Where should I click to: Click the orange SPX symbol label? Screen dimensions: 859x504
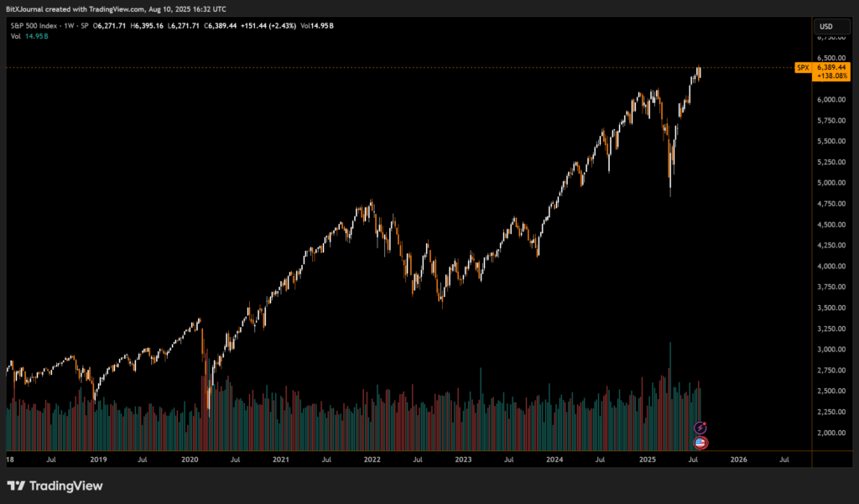803,68
